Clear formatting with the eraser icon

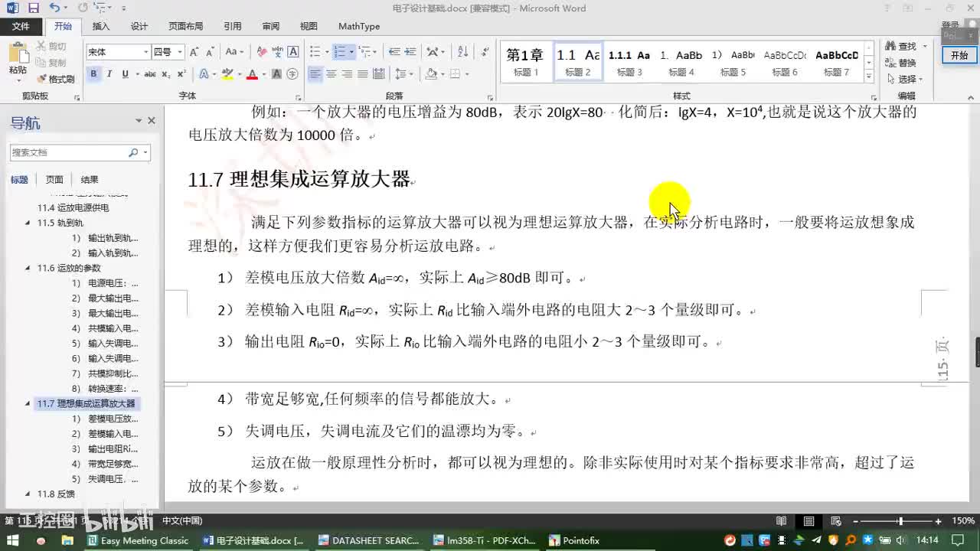(x=261, y=52)
